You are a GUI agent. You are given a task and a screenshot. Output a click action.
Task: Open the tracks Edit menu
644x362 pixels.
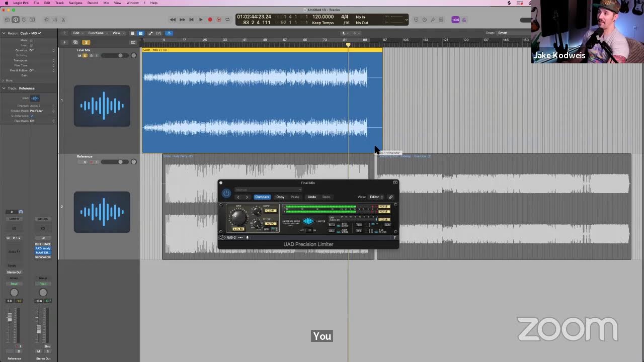coord(78,33)
